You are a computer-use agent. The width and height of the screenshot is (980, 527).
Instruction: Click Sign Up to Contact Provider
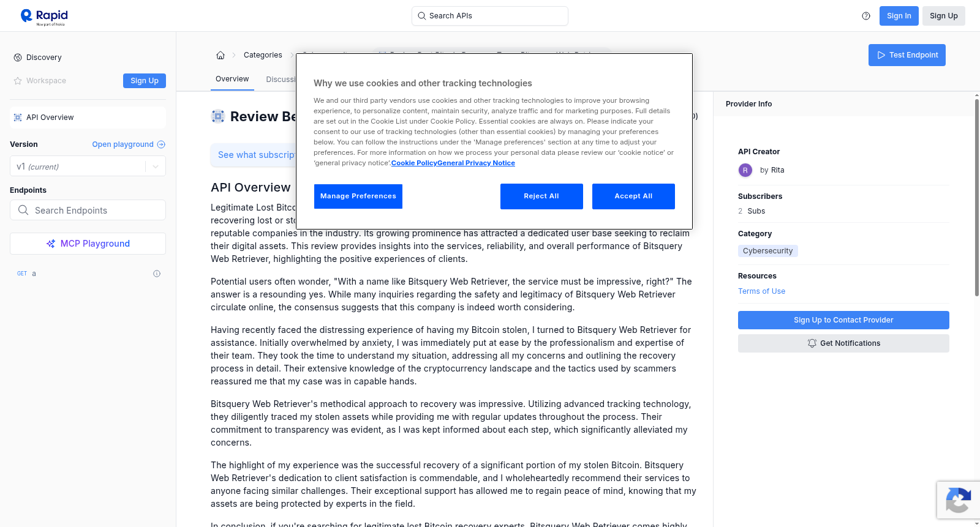point(843,320)
